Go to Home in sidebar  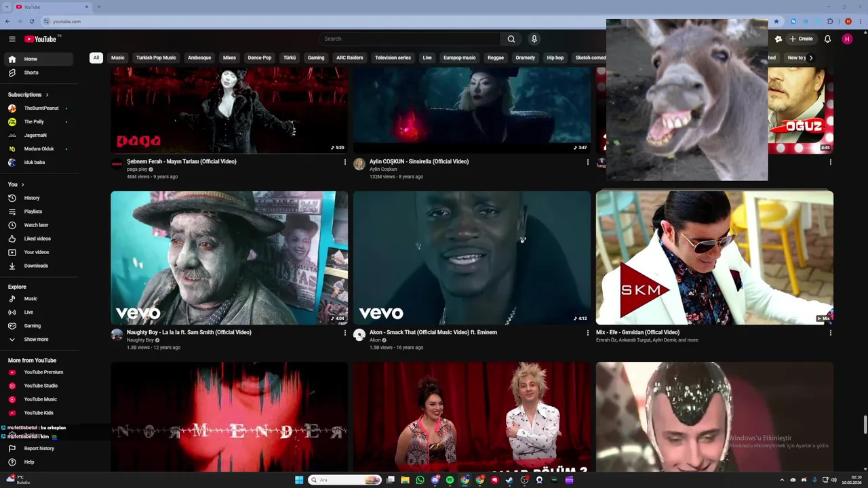[x=39, y=59]
